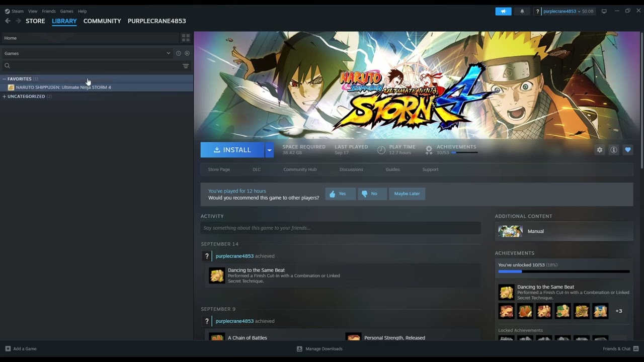This screenshot has height=362, width=644.
Task: Switch library to grid view icon
Action: tap(186, 38)
